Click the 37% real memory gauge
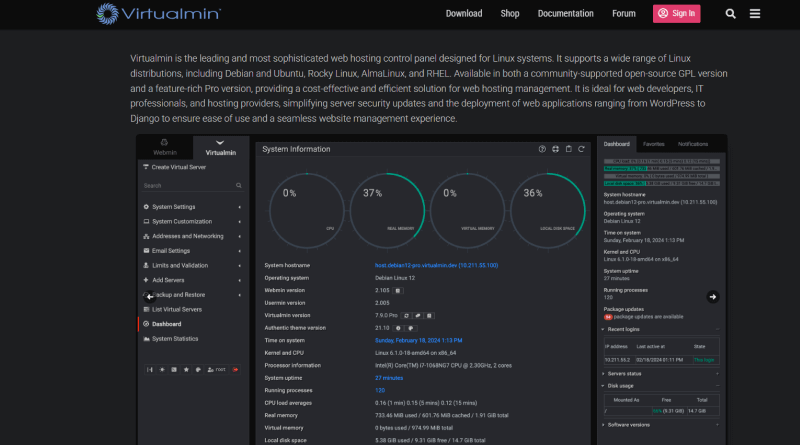The image size is (800, 445). 387,211
